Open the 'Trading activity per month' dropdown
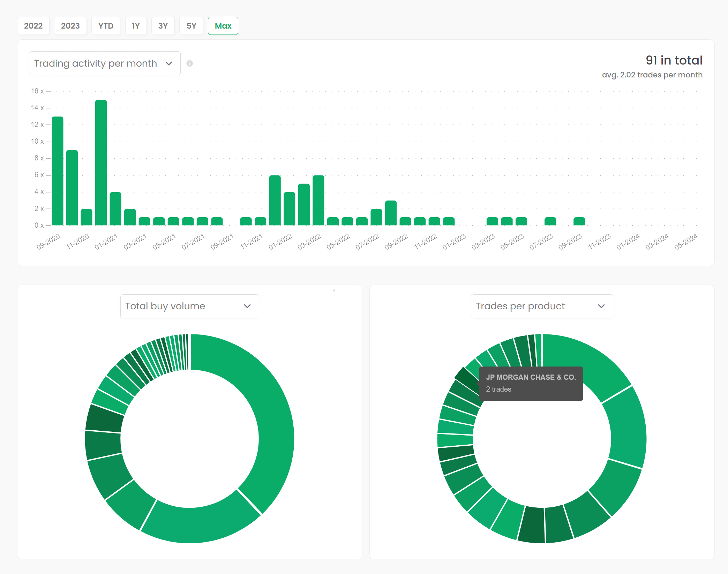This screenshot has width=728, height=574. (104, 63)
